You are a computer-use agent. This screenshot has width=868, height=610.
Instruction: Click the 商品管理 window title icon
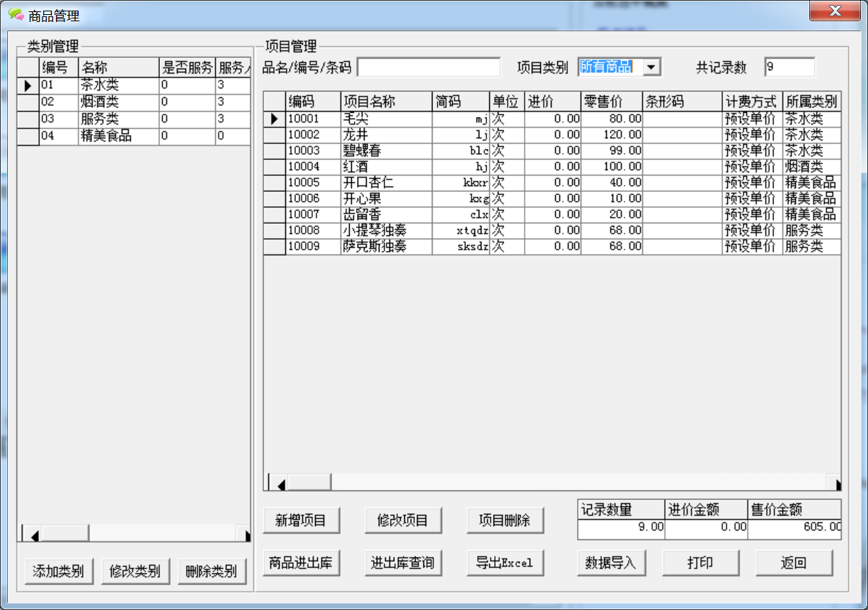click(x=16, y=15)
